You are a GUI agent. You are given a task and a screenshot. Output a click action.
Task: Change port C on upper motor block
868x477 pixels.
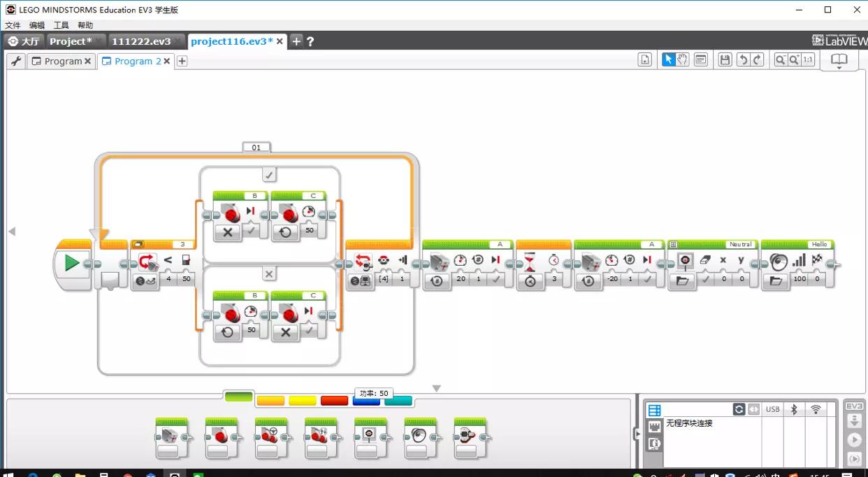tap(313, 196)
